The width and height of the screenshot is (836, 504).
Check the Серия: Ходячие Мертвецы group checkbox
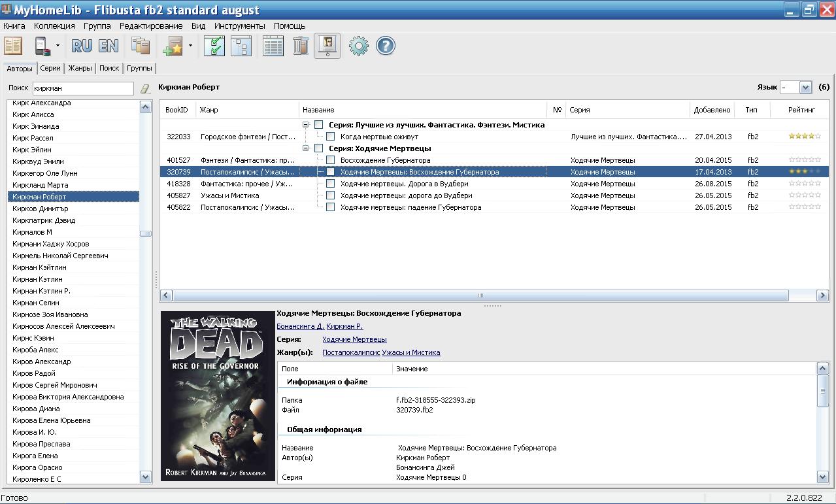[x=318, y=148]
